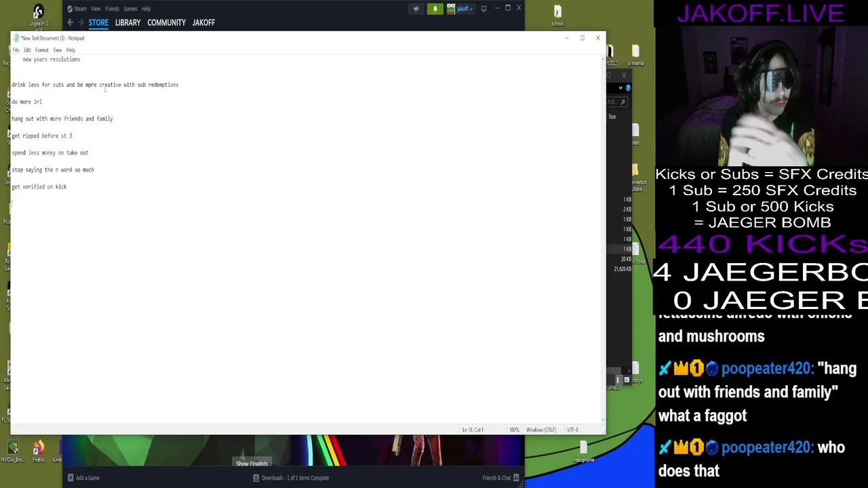The image size is (868, 488).
Task: Open Notepad Format menu
Action: pyautogui.click(x=42, y=50)
